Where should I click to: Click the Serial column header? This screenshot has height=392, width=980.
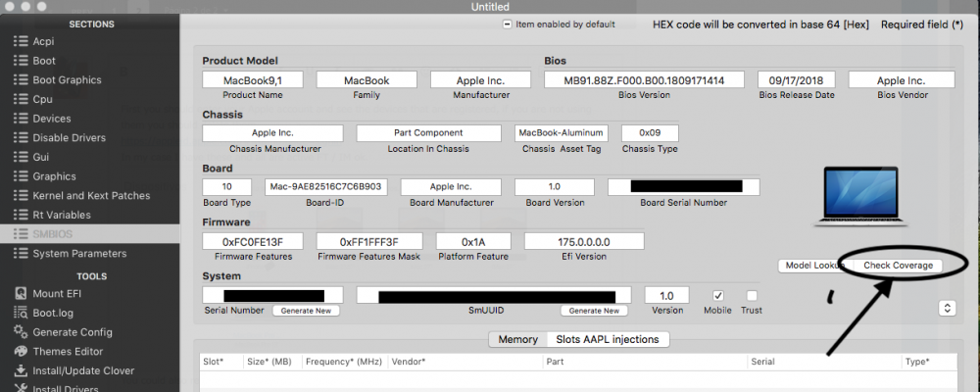pos(825,362)
